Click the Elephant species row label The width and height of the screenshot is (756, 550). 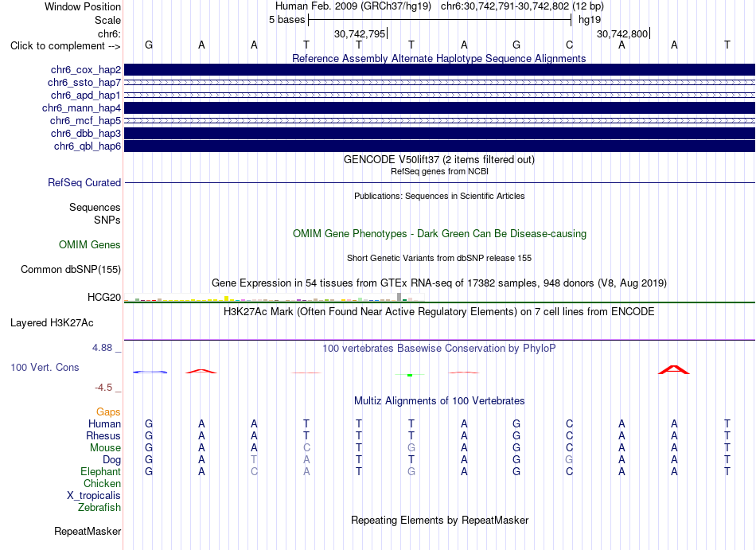pos(100,471)
